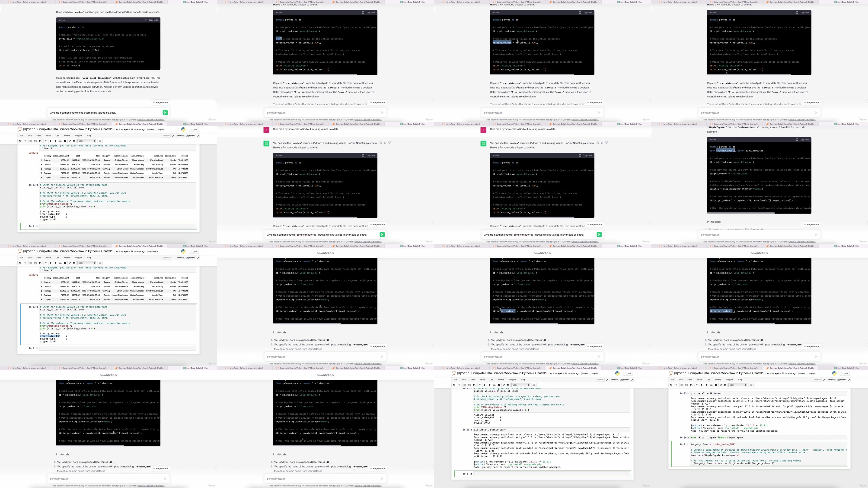The image size is (868, 488).
Task: Click Run button in 34-minutes-ago Jupyter frame
Action: coord(492,385)
